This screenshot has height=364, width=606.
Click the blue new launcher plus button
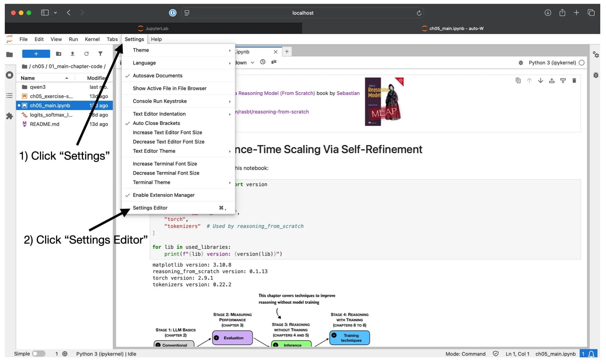coord(36,54)
